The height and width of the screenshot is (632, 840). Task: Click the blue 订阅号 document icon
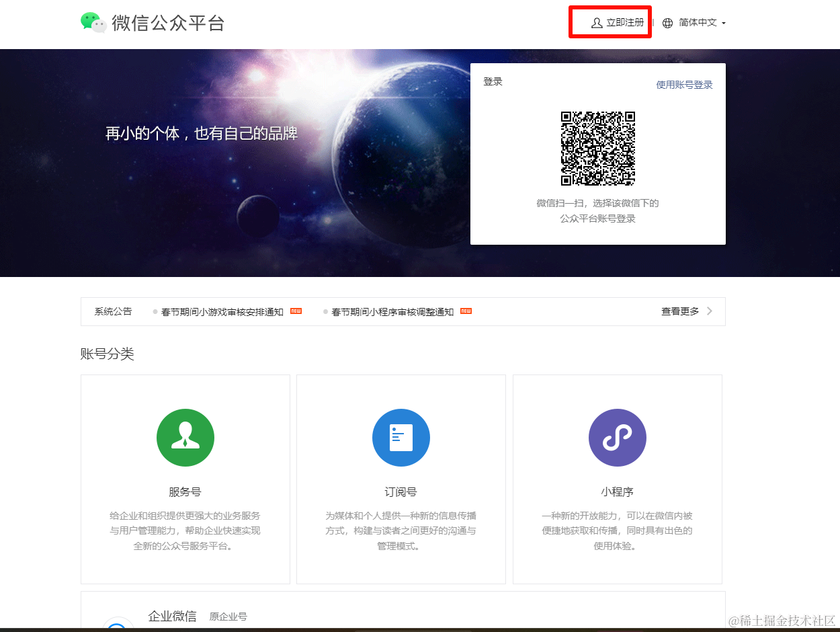(x=401, y=438)
